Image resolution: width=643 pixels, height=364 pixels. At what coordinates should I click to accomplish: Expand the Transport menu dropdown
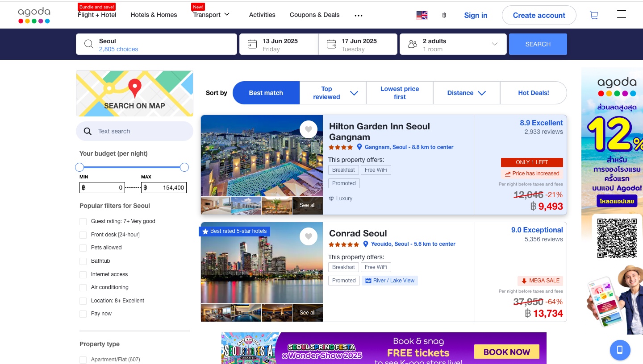coord(211,15)
